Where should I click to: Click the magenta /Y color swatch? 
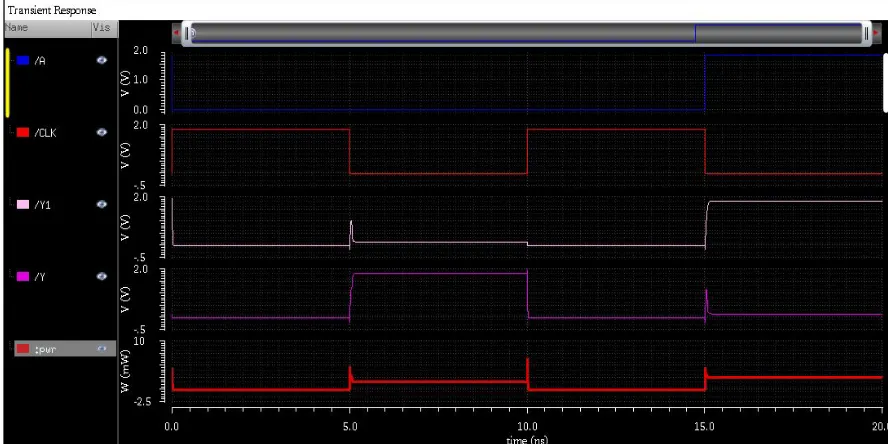tap(23, 276)
